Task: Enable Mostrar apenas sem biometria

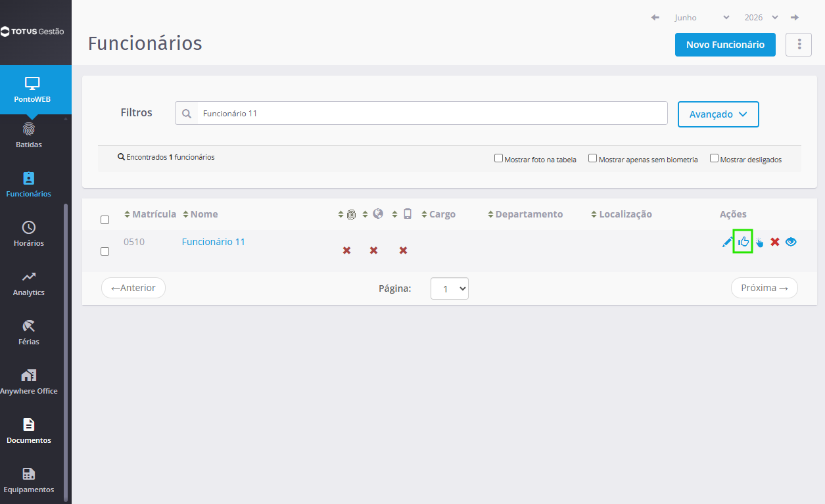Action: tap(592, 158)
